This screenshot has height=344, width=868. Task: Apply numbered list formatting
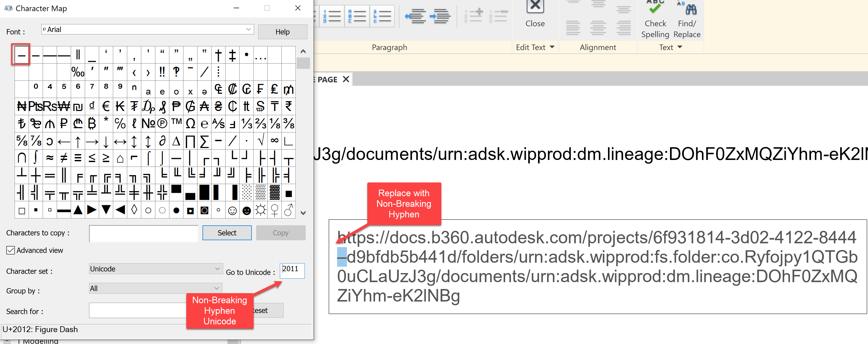tap(332, 16)
